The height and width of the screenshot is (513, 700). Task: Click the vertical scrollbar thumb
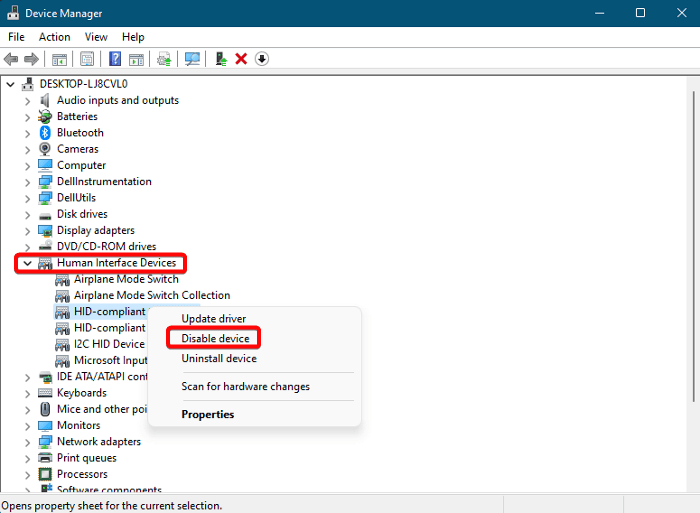[693, 246]
